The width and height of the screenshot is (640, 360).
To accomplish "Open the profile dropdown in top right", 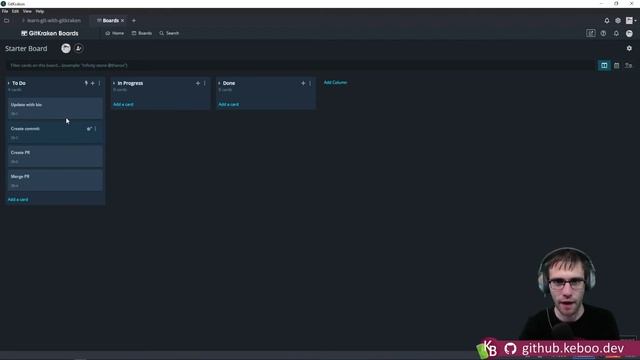I will tap(631, 20).
